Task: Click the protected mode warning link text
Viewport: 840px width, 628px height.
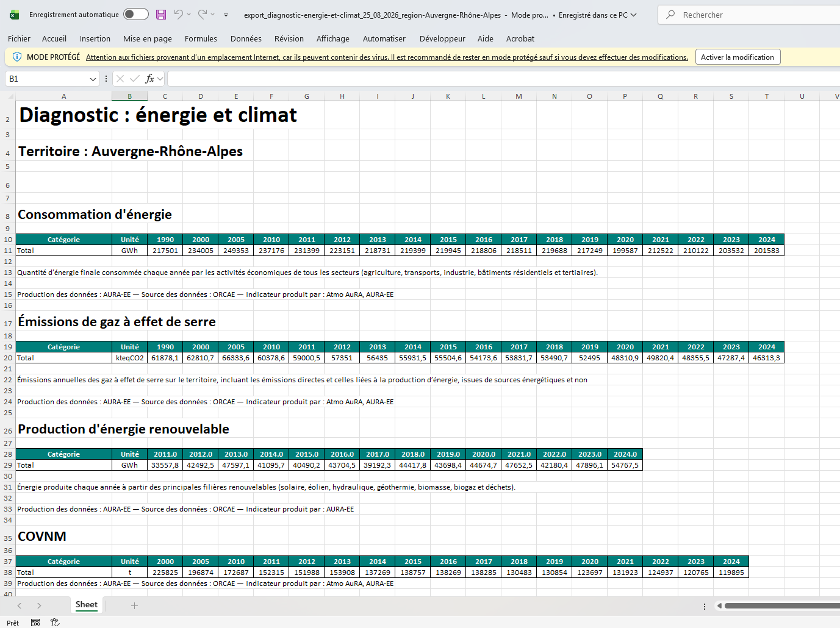Action: 387,57
